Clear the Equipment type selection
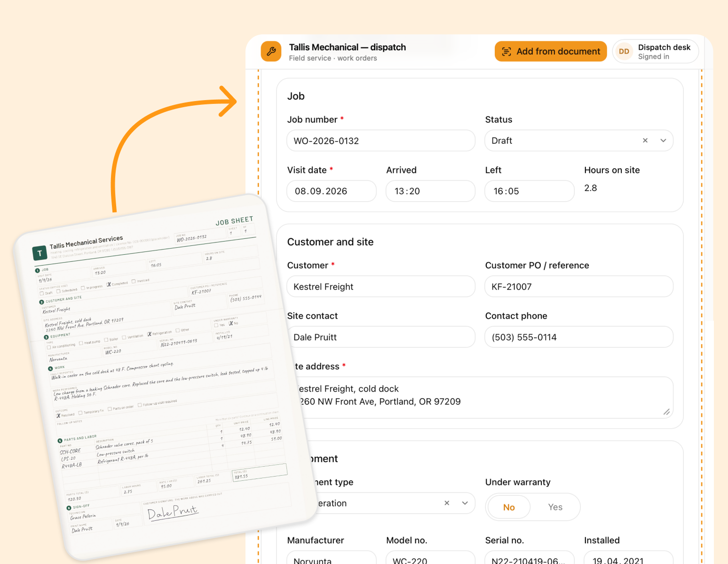Screen dimensions: 728x564 [447, 503]
